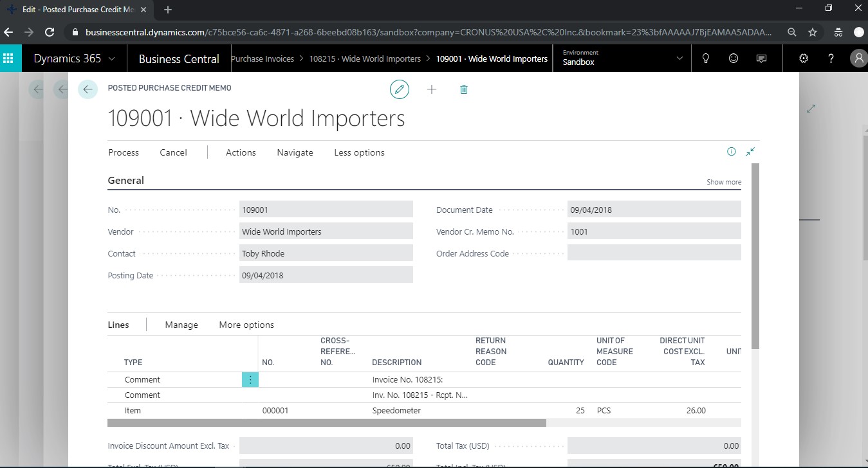Open the Environment Sandbox dropdown
The height and width of the screenshot is (468, 868).
pyautogui.click(x=622, y=58)
